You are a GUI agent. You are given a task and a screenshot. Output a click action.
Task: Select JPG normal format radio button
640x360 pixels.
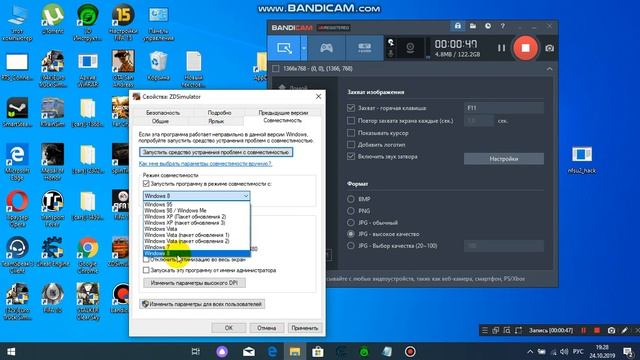[x=351, y=222]
